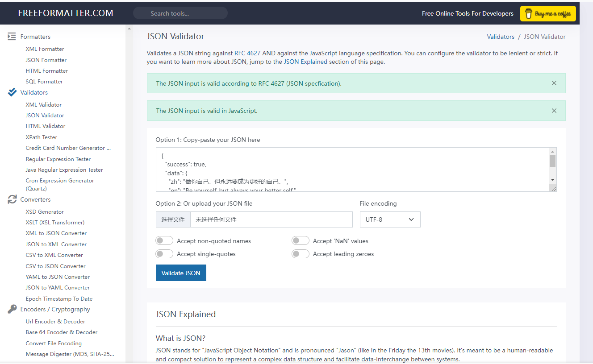Toggle Accept single-quotes switch
The height and width of the screenshot is (364, 593).
coord(164,254)
